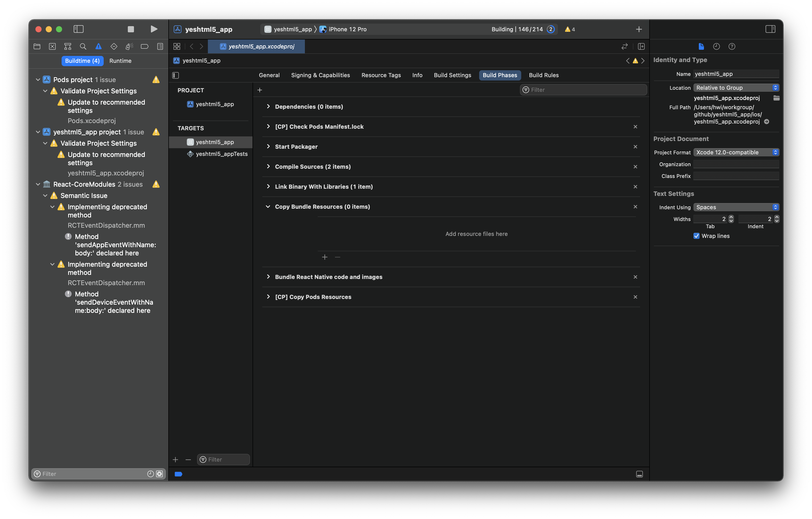Select the yeshtml5_appTests target

[221, 154]
